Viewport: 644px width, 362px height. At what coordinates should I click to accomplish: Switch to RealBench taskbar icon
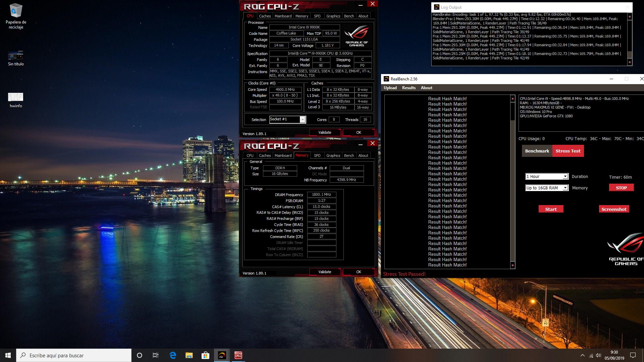[x=222, y=355]
